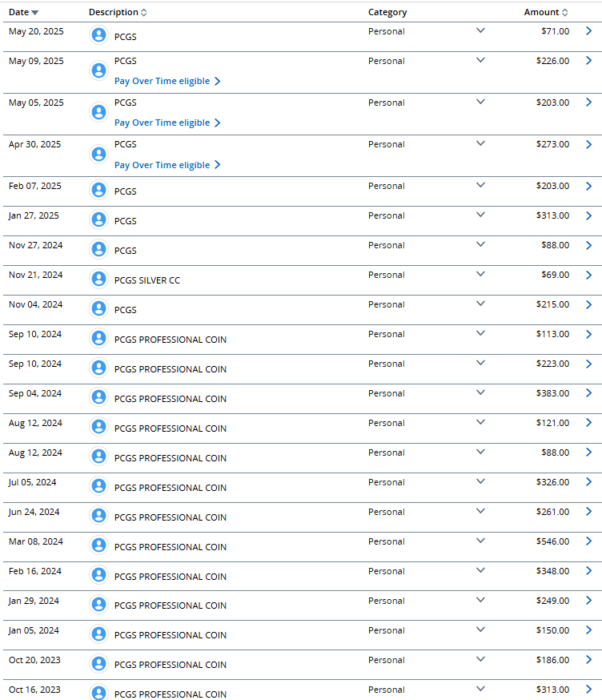Screen dimensions: 602x700
Task: Open category chevron for the Sep 04, 2024 charge
Action: pyautogui.click(x=480, y=392)
